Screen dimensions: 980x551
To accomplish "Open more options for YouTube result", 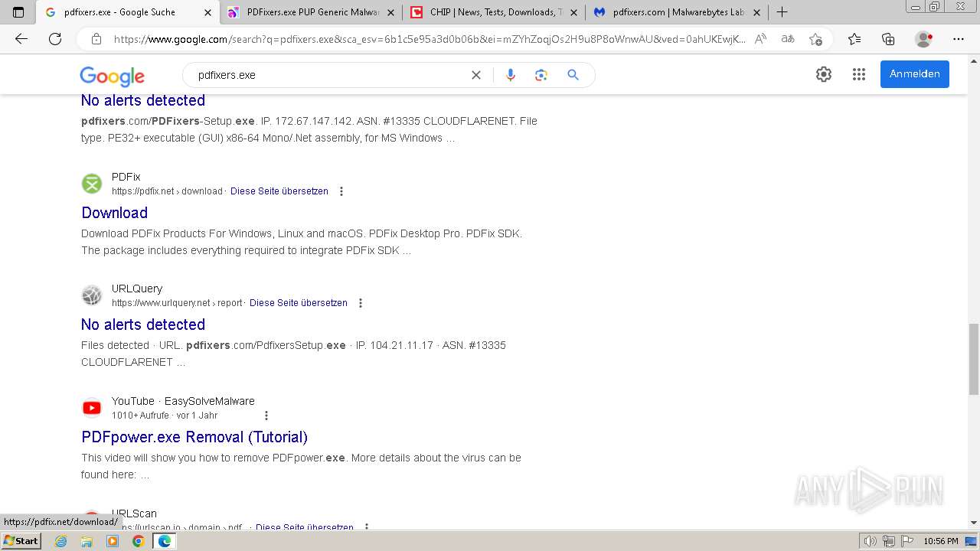I will [x=266, y=416].
